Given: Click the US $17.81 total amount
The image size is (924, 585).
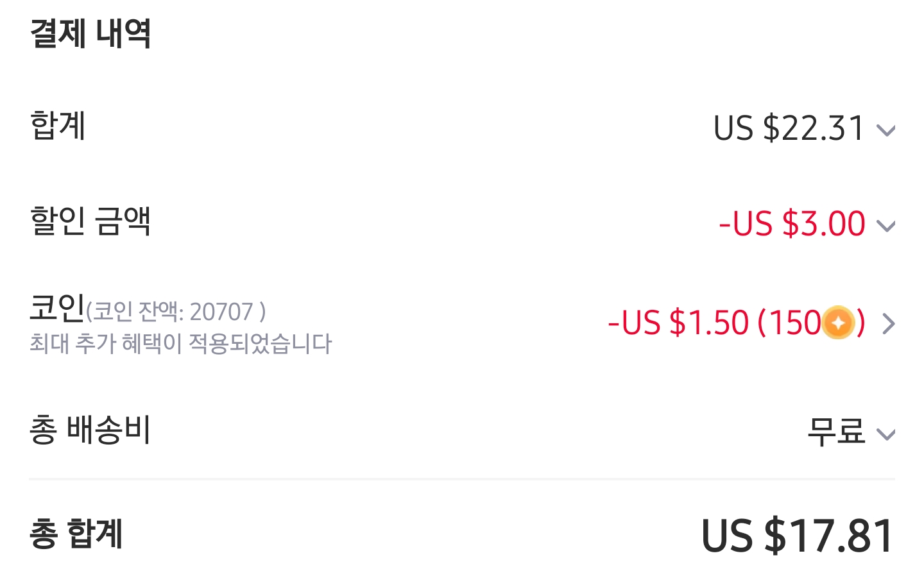Looking at the screenshot, I should (798, 536).
